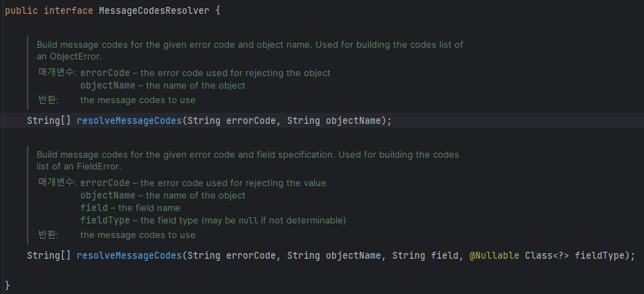The height and width of the screenshot is (294, 644).
Task: Click the 'interface' keyword in the declaration
Action: click(x=68, y=10)
